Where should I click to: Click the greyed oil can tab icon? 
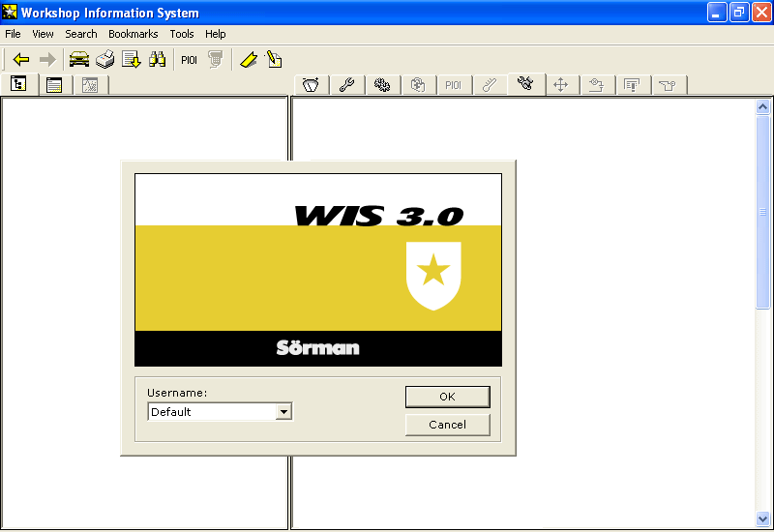[668, 85]
